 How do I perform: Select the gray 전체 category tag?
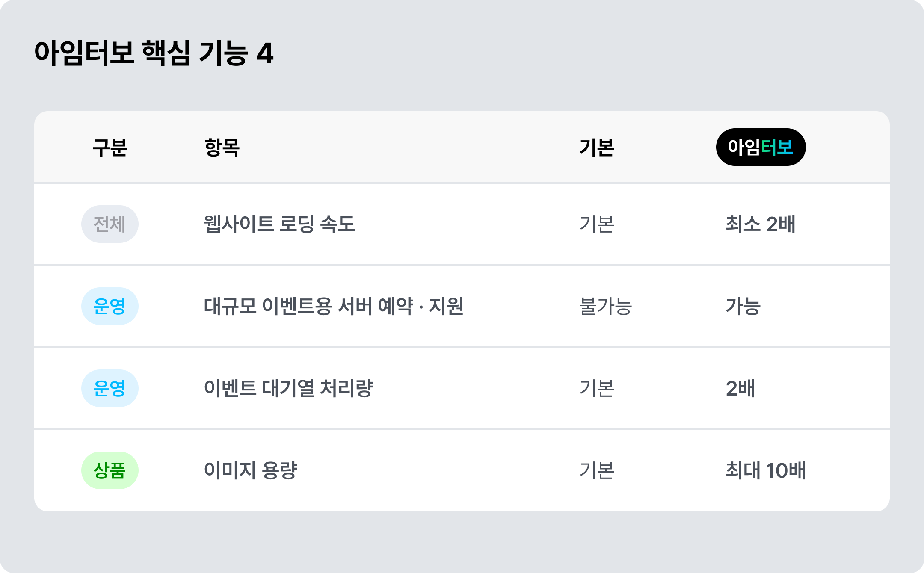click(x=110, y=224)
